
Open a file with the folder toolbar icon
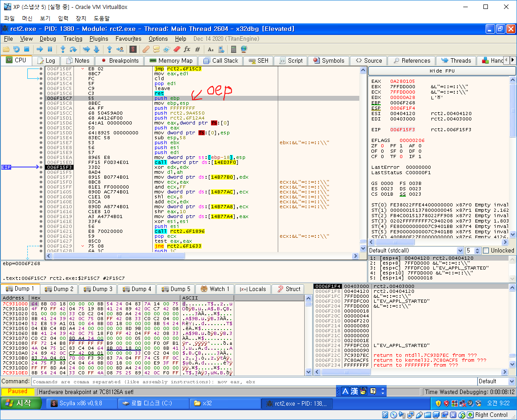click(x=6, y=49)
